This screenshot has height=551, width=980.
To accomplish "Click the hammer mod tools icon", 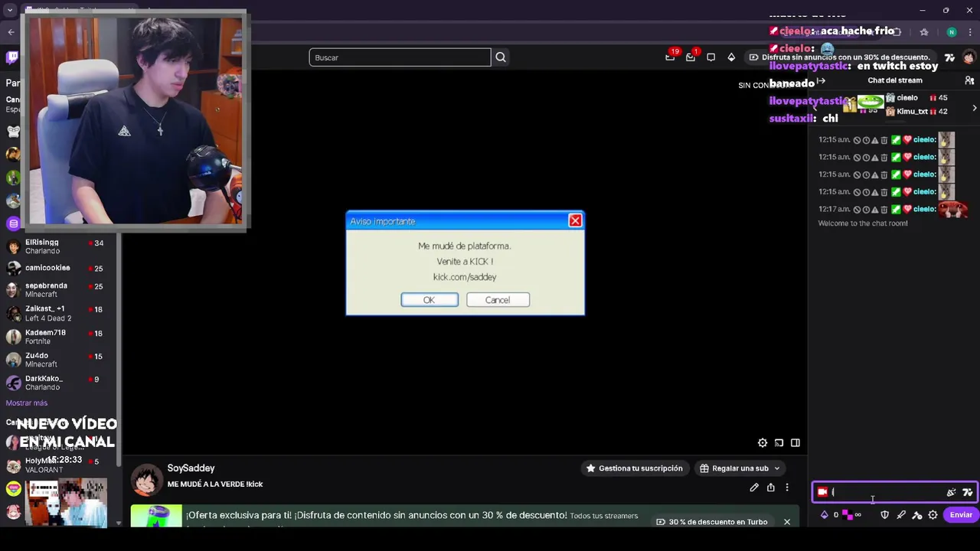I will click(917, 515).
